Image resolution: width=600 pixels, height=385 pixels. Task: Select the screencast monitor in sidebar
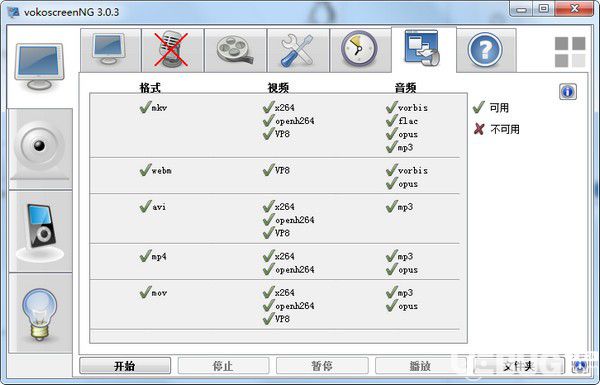click(40, 67)
